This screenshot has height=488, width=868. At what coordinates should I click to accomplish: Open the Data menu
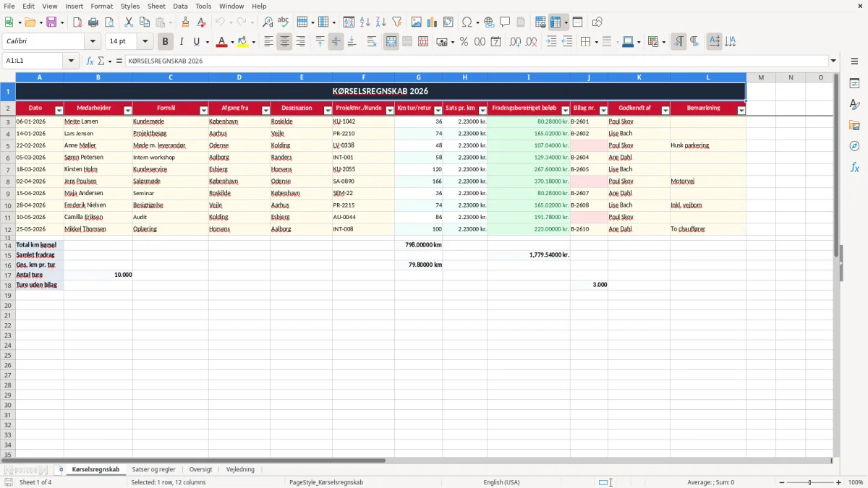tap(180, 6)
